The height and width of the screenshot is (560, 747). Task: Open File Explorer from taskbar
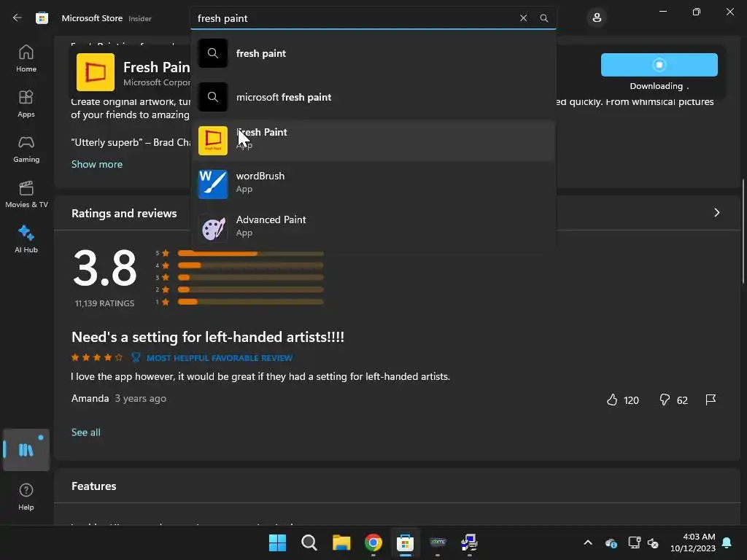pos(341,542)
